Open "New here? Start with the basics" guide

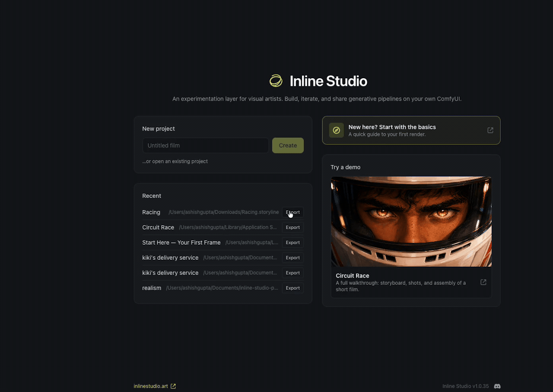tap(411, 130)
